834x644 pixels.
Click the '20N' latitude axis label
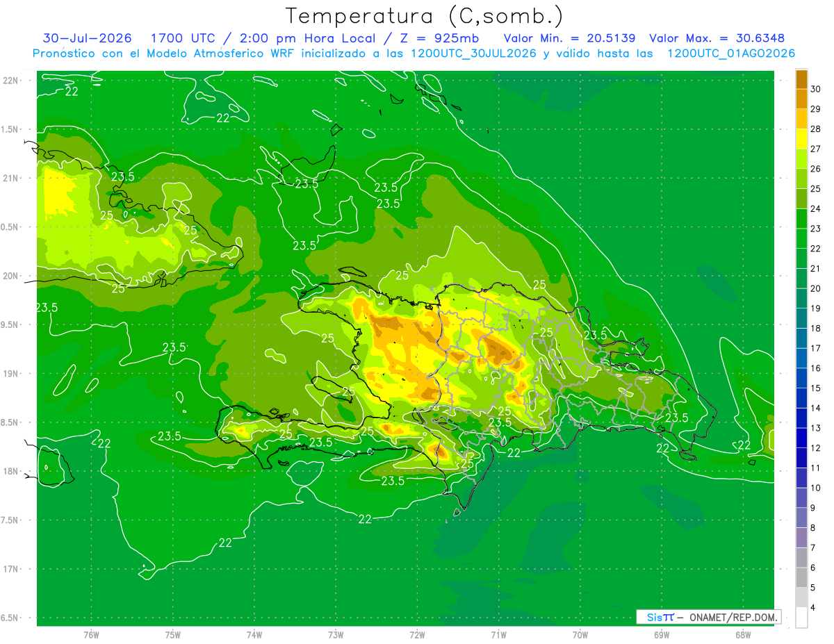point(10,276)
